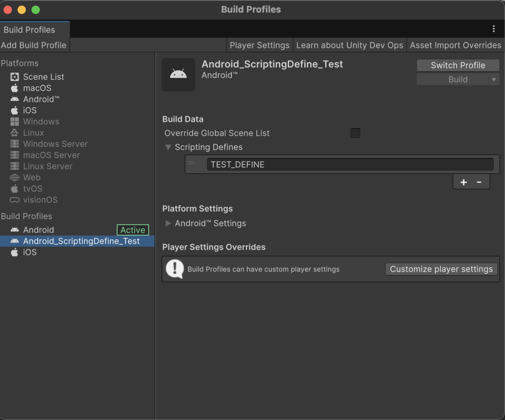Click the Platform Settings heading
The width and height of the screenshot is (505, 420).
[197, 209]
